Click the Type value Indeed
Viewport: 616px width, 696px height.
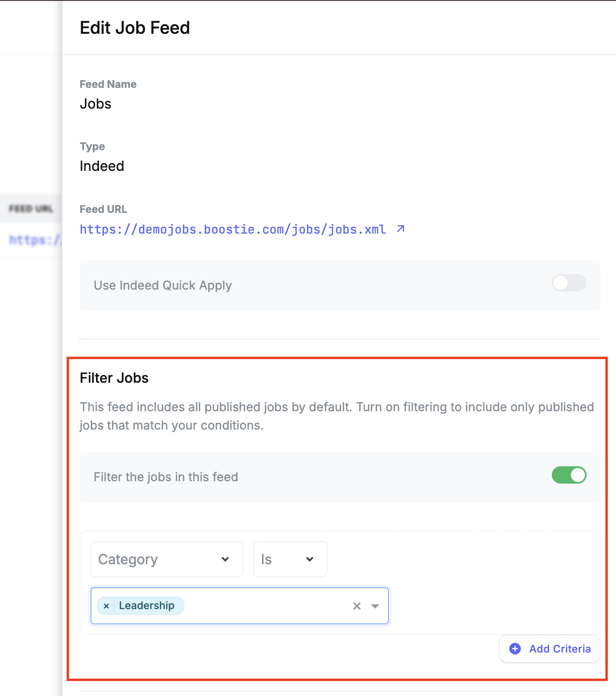point(102,166)
